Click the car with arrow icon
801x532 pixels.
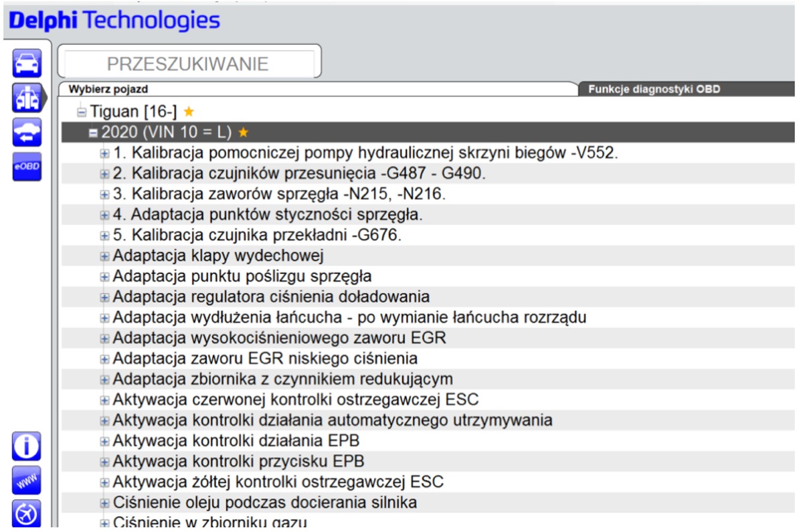pos(27,132)
